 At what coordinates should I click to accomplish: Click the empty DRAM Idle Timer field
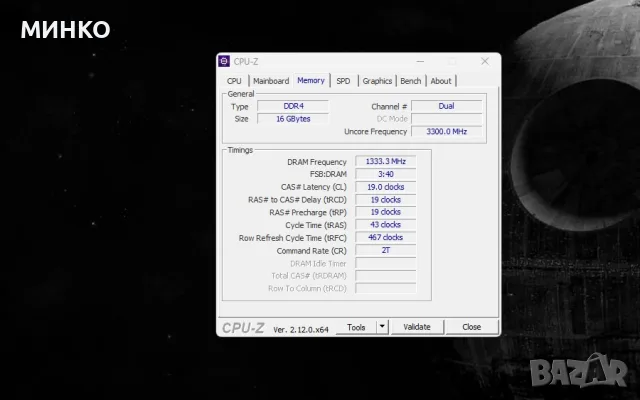pos(386,263)
